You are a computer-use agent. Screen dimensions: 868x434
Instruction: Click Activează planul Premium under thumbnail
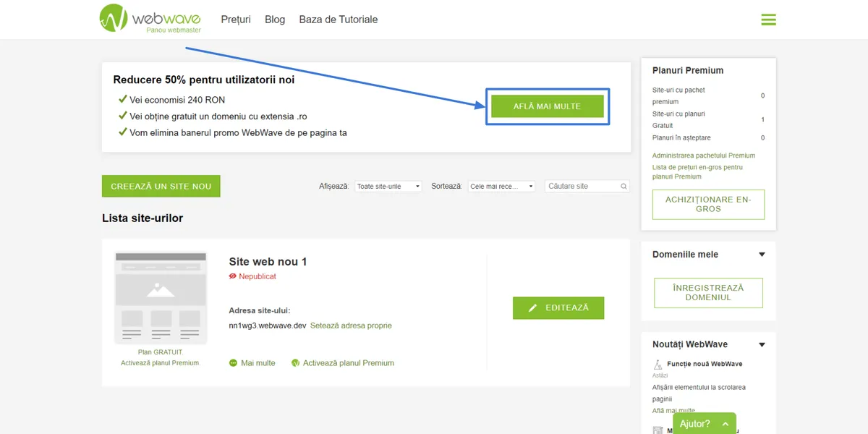(161, 363)
